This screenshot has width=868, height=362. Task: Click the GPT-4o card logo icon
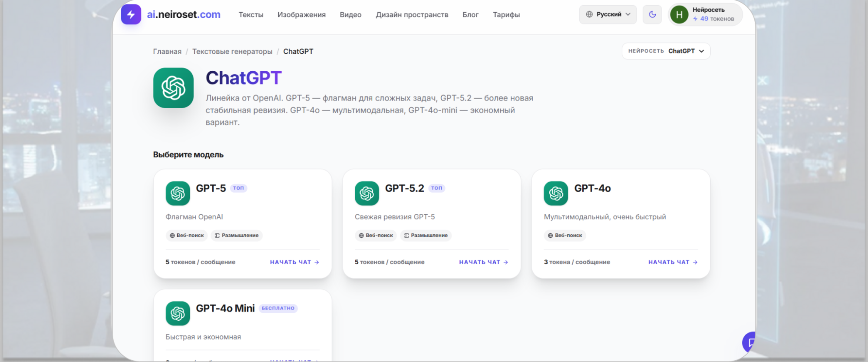click(556, 193)
